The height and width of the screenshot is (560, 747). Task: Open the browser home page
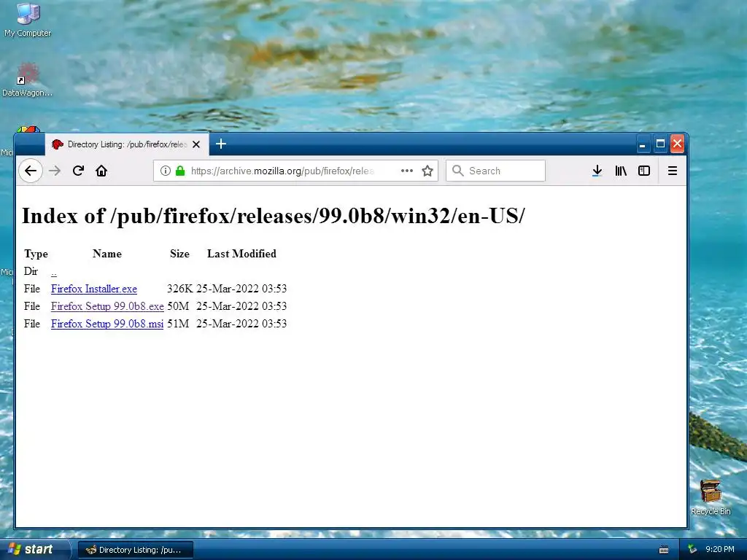101,171
